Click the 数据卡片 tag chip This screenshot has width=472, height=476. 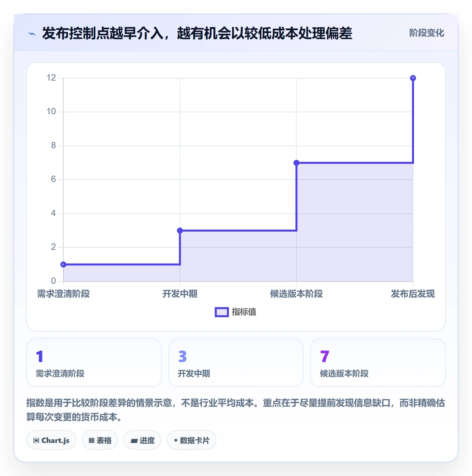tap(191, 440)
